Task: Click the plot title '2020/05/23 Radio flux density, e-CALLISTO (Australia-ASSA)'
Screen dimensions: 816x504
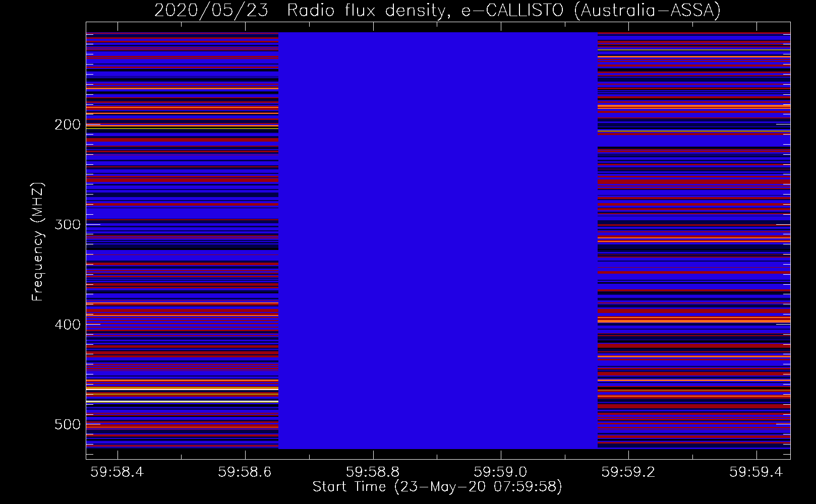Action: (437, 10)
